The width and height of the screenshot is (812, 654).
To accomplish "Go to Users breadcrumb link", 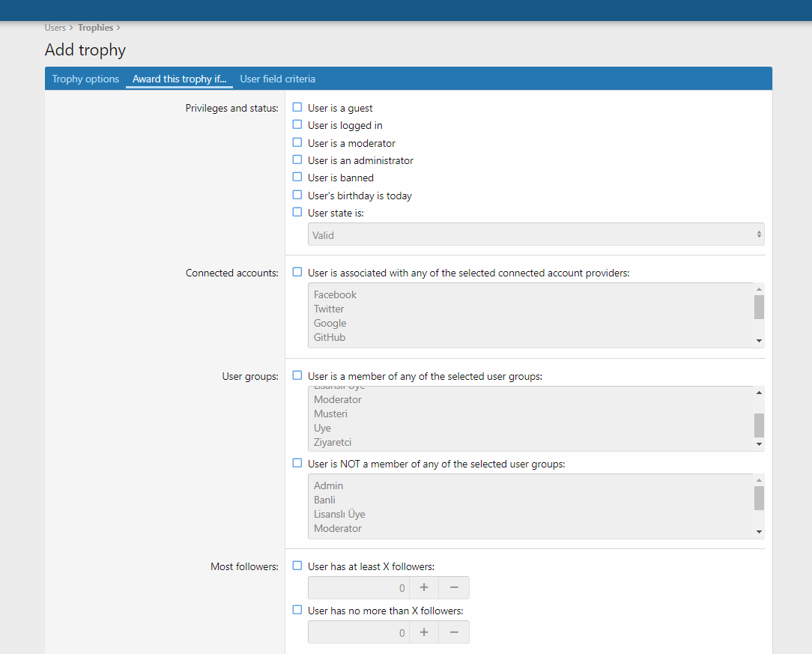I will (55, 28).
